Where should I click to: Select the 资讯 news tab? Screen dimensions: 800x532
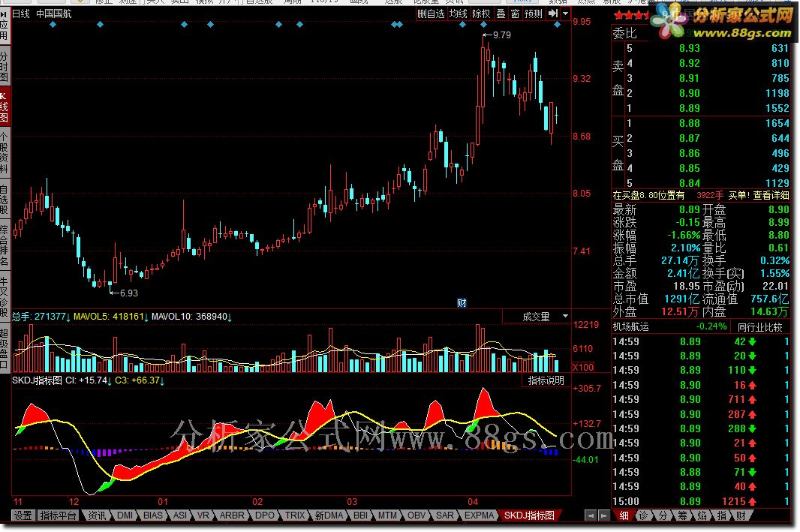tap(96, 515)
